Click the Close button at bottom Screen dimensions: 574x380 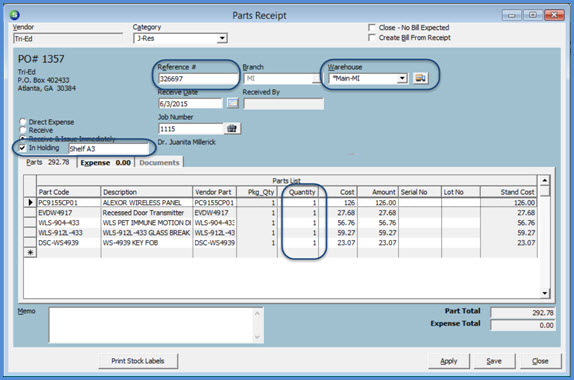540,361
